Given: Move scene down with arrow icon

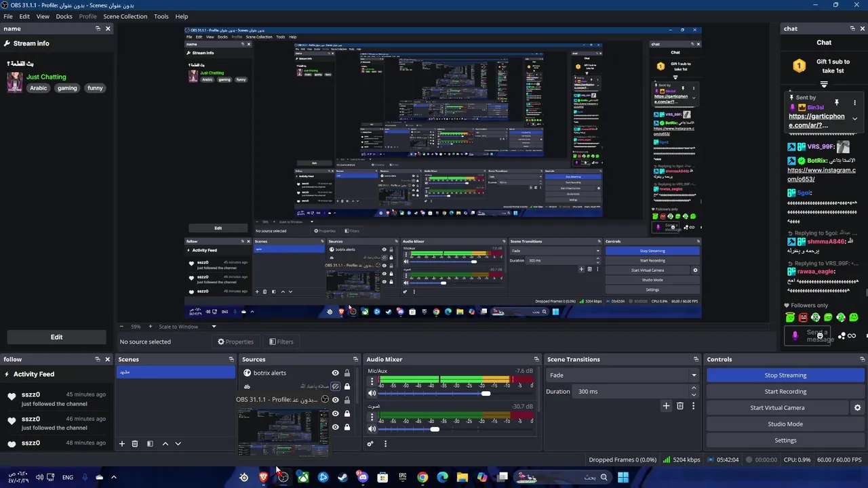Looking at the screenshot, I should pos(178,444).
